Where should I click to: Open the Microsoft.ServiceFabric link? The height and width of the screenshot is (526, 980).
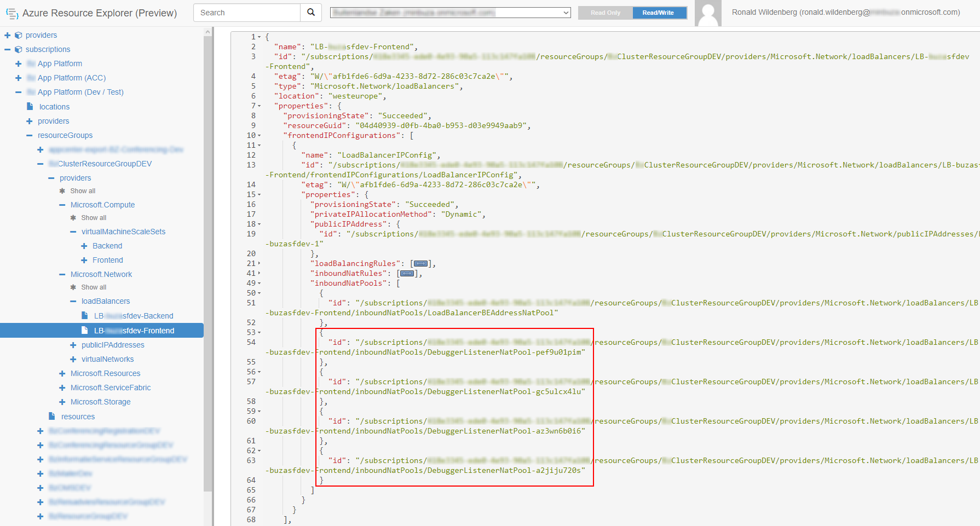click(111, 388)
